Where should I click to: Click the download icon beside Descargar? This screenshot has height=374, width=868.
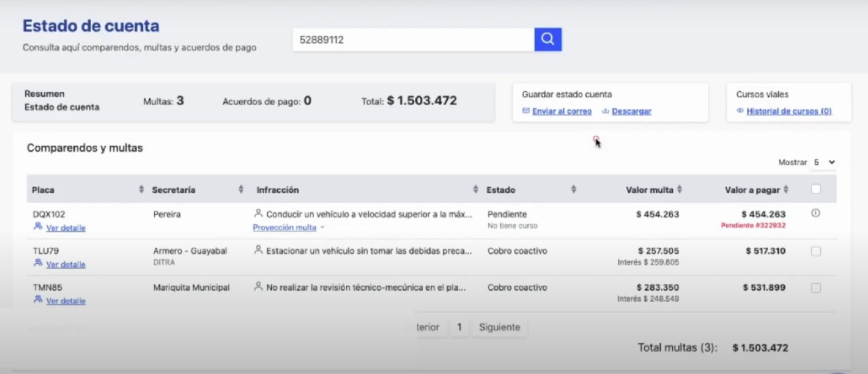604,111
